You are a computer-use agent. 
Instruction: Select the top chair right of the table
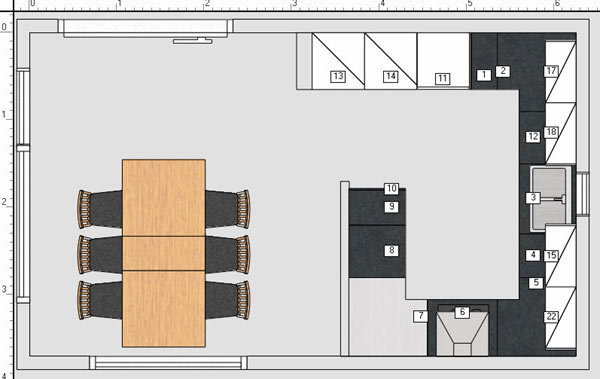click(x=228, y=209)
